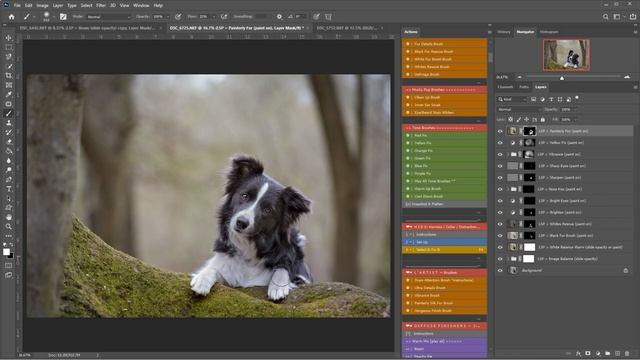Screen dimensions: 640x360
Task: Select the Hand tool
Action: tap(9, 217)
